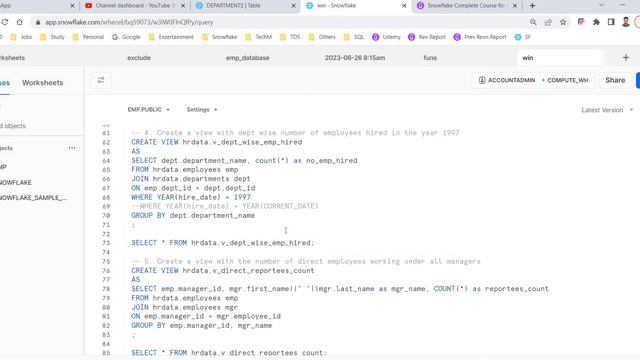Open the Latest Version dropdown
This screenshot has width=640, height=360.
(x=607, y=110)
